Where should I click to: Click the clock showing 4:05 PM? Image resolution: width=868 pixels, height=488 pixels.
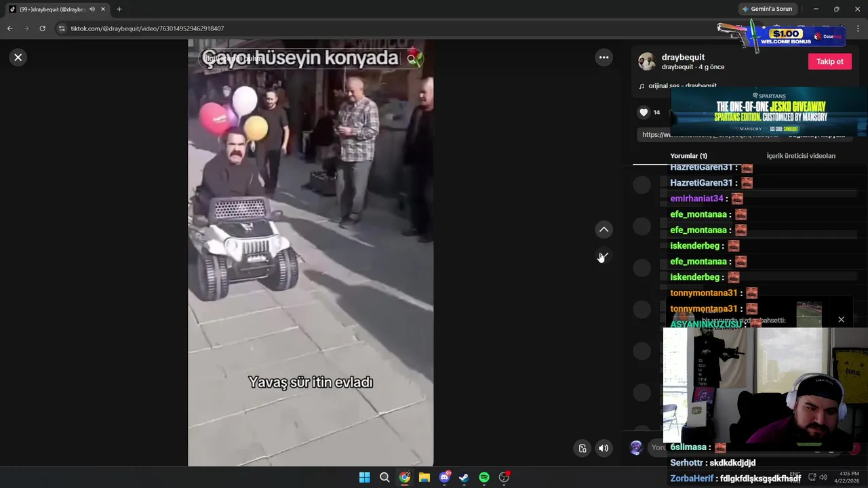click(849, 474)
